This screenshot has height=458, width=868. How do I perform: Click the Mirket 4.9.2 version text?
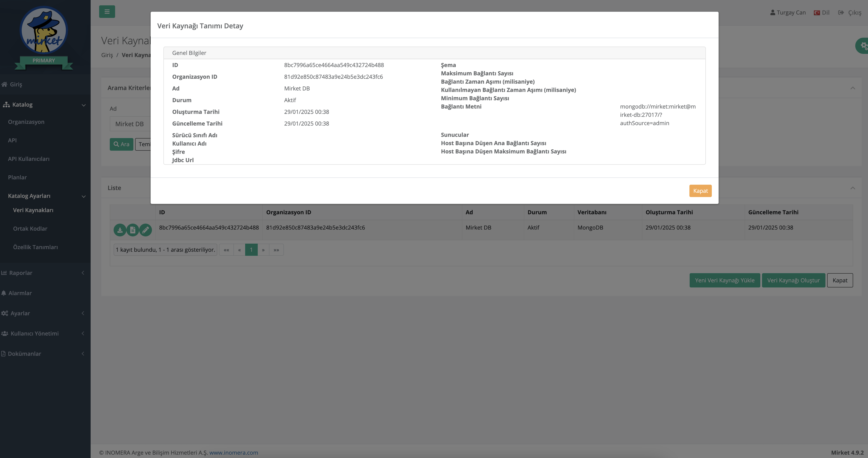(847, 453)
